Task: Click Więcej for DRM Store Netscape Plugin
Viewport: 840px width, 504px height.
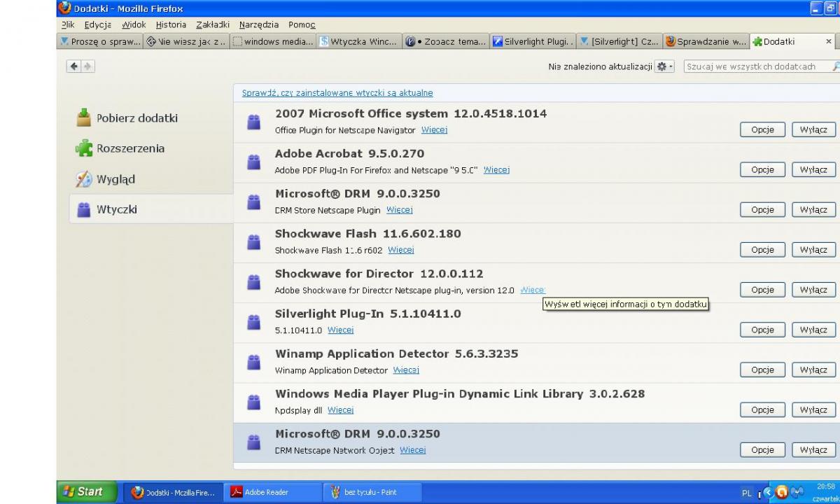Action: pos(399,210)
